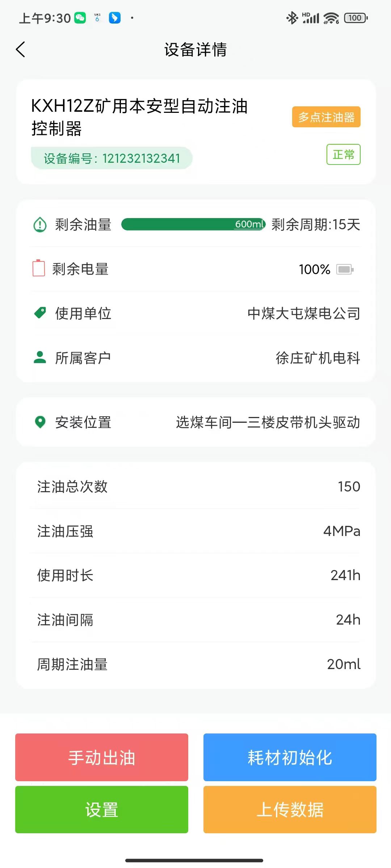
Task: Tap the person icon beside 所属客户
Action: point(40,357)
